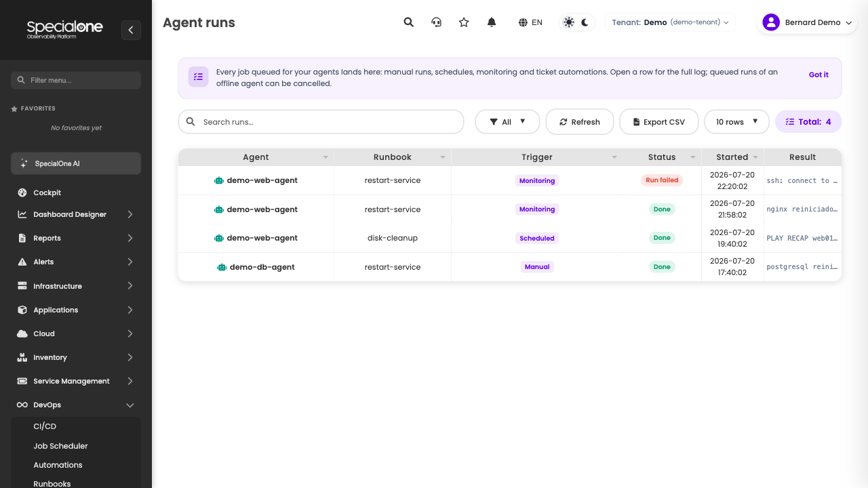Collapse the DevOps section chevron
The width and height of the screenshot is (868, 488).
coord(130,405)
